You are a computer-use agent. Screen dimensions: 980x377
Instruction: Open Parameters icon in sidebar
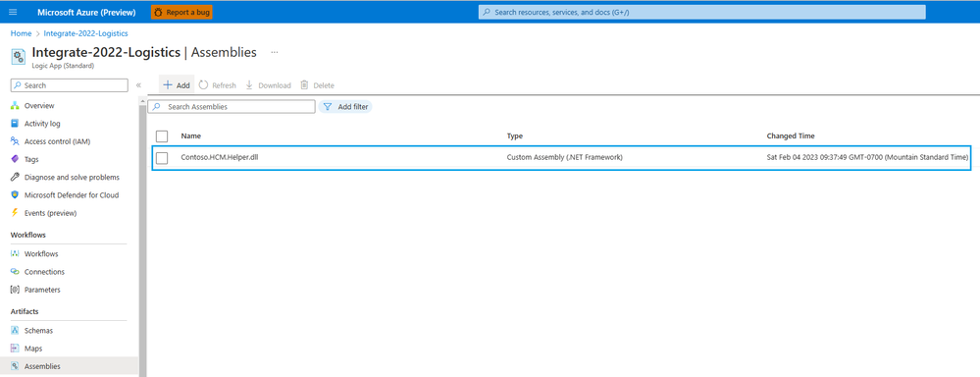(x=15, y=290)
